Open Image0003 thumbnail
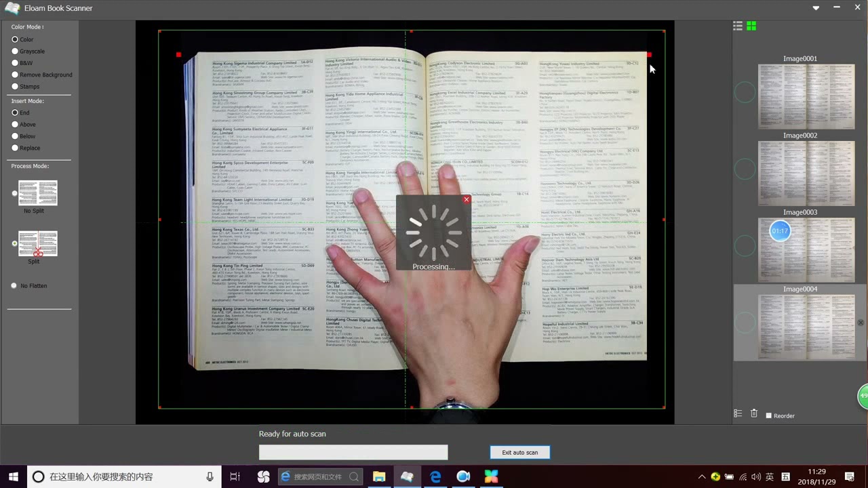Viewport: 868px width, 488px height. coord(806,250)
